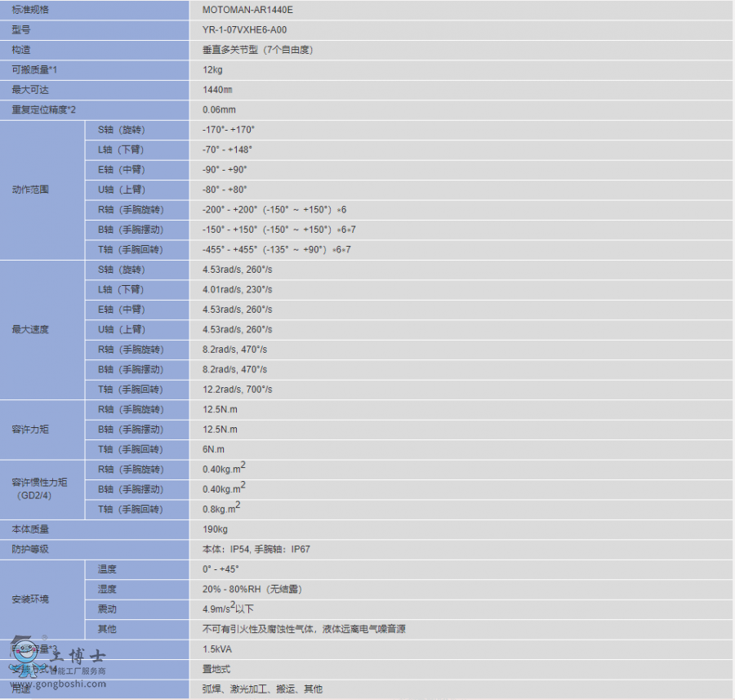
Task: Select the 6N.m torque value
Action: tap(213, 449)
